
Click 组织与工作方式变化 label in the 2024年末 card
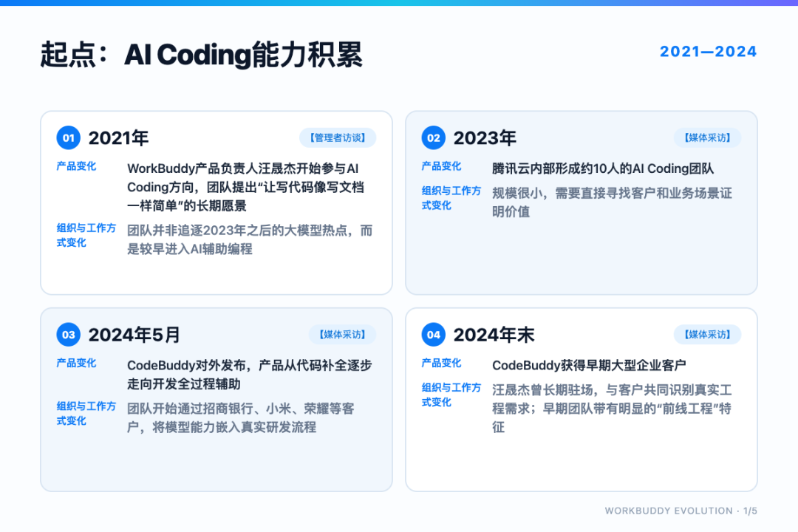tap(451, 395)
